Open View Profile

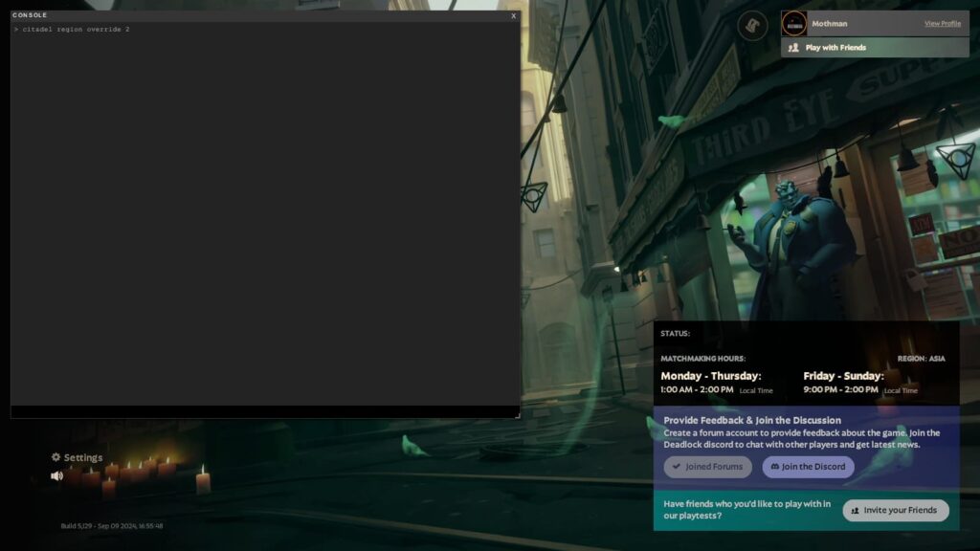click(945, 22)
